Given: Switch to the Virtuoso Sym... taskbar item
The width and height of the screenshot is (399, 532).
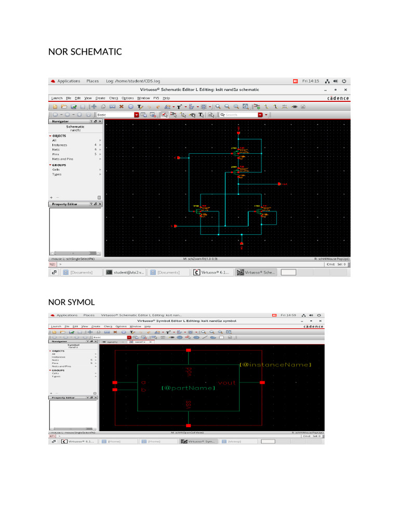Looking at the screenshot, I should click(198, 442).
